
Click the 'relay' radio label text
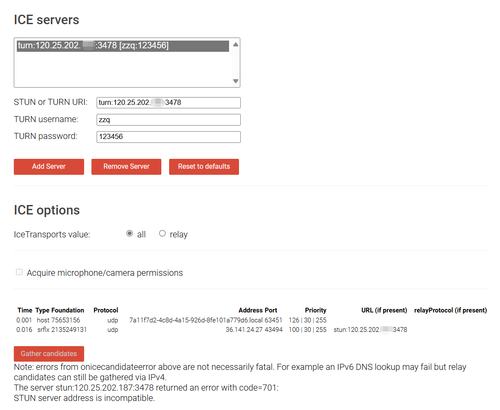pos(179,235)
